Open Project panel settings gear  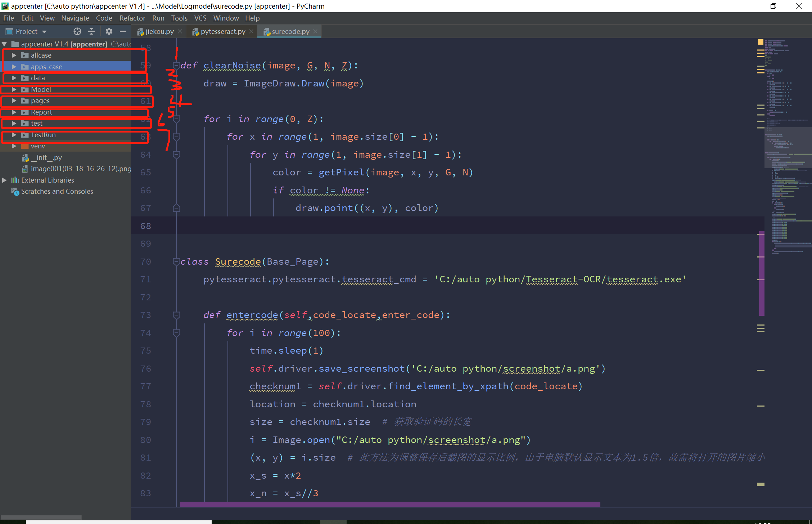pyautogui.click(x=109, y=31)
